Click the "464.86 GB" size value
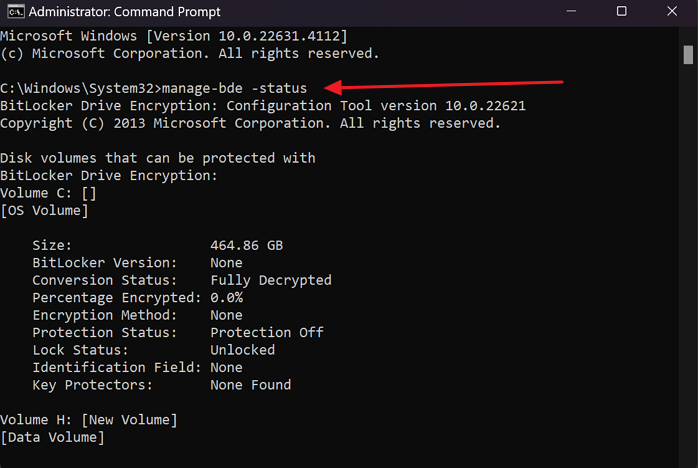Screen dimensions: 698x468 [x=246, y=245]
